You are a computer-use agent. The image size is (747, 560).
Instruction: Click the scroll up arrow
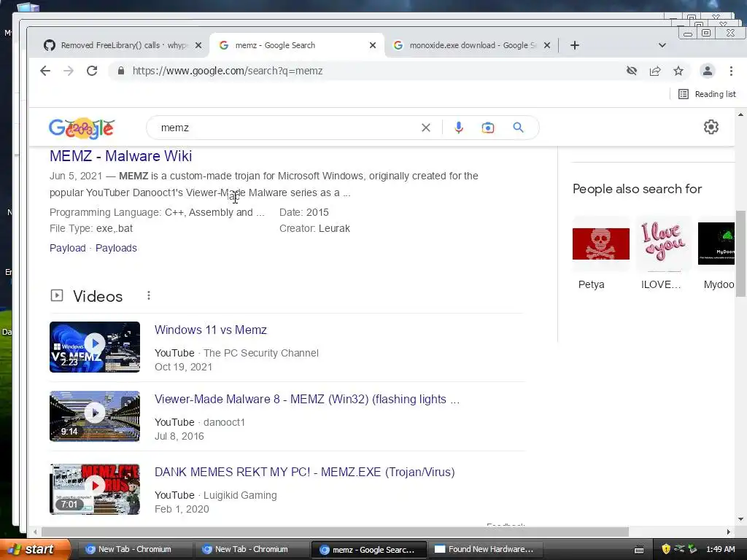(x=740, y=114)
